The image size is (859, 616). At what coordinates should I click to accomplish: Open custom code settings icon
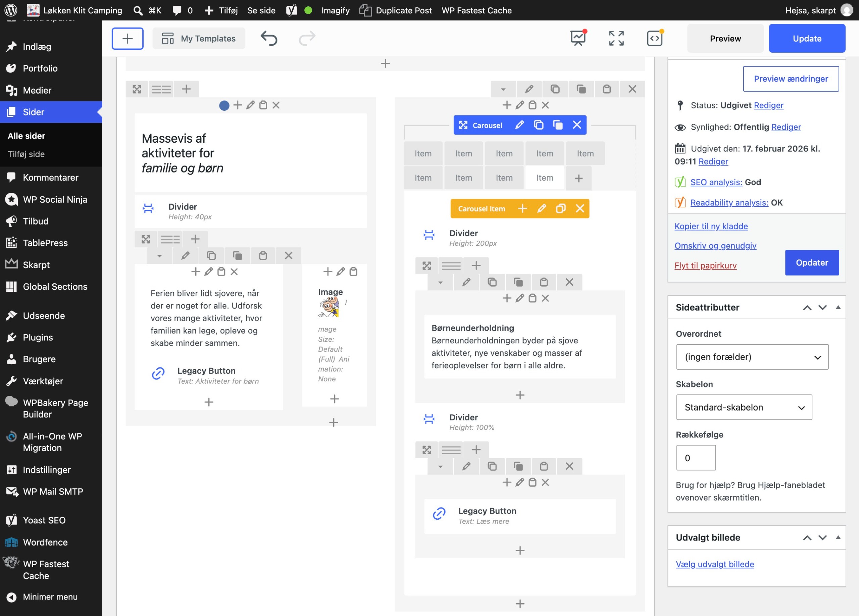(655, 38)
